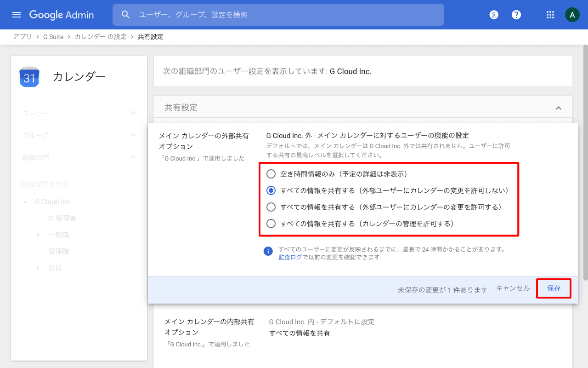Click the search users and groups field

click(x=278, y=15)
